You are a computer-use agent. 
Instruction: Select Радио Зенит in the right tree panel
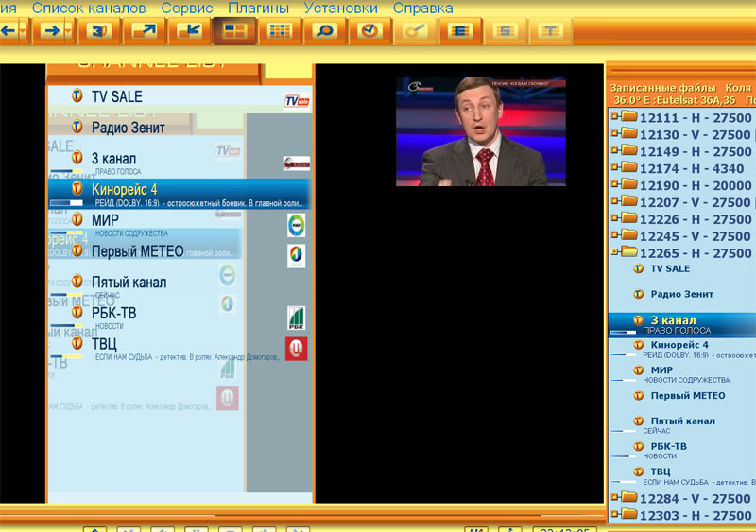(681, 294)
